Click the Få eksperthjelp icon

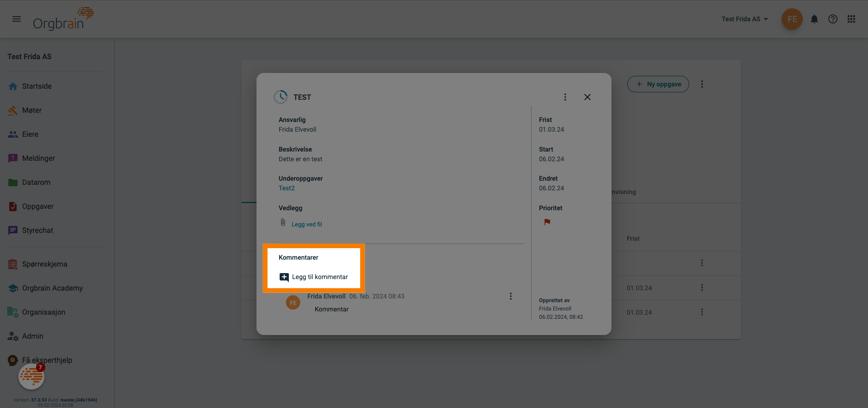[x=13, y=360]
